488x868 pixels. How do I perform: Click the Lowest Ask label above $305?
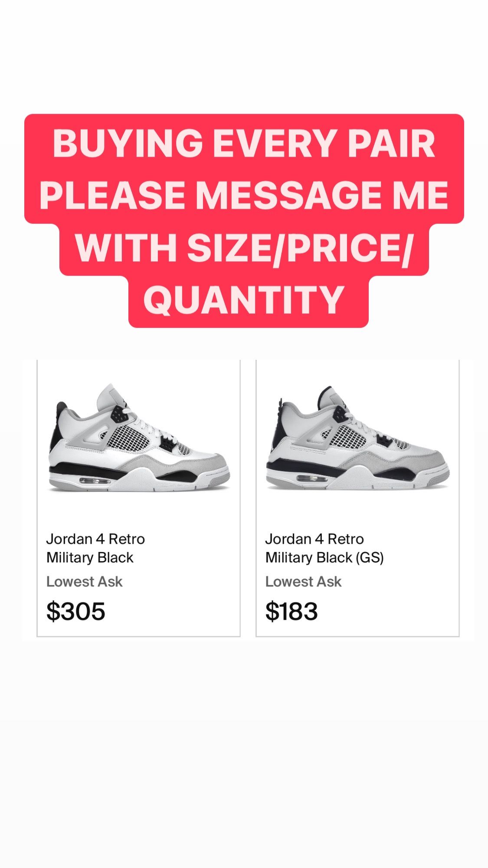click(85, 582)
